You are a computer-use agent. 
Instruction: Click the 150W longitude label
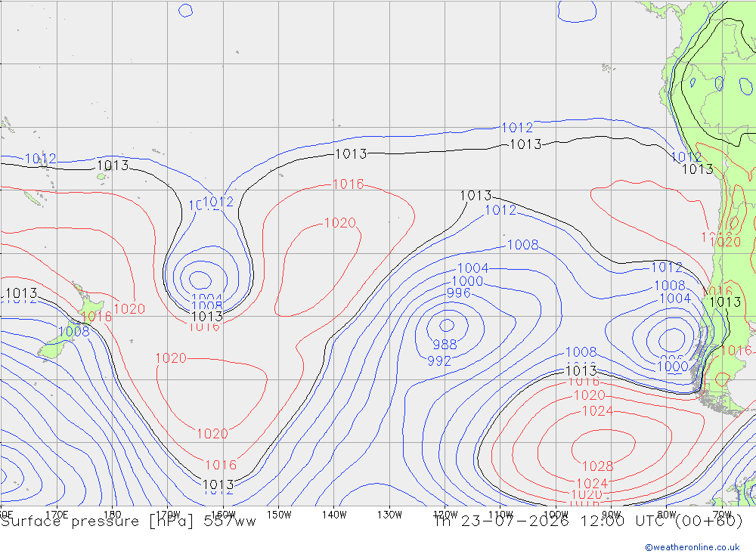coord(279,515)
